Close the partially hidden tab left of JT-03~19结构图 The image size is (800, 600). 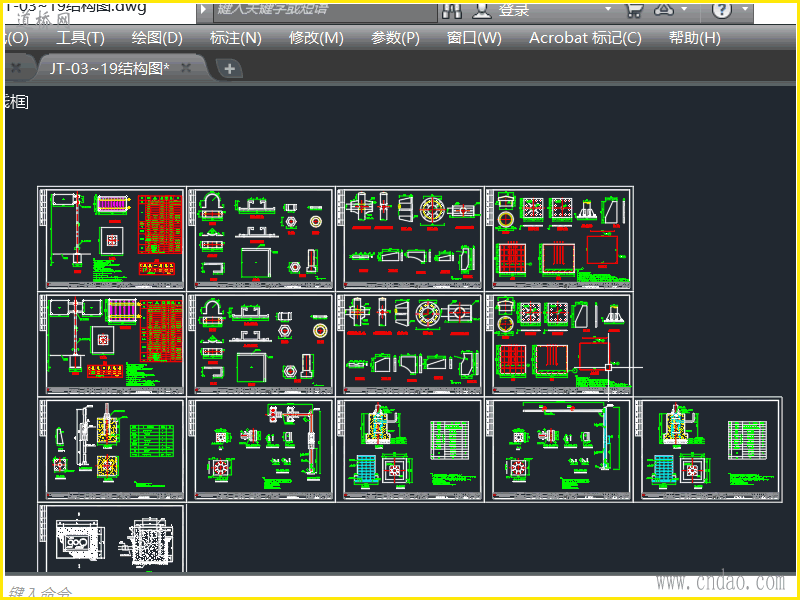point(16,67)
